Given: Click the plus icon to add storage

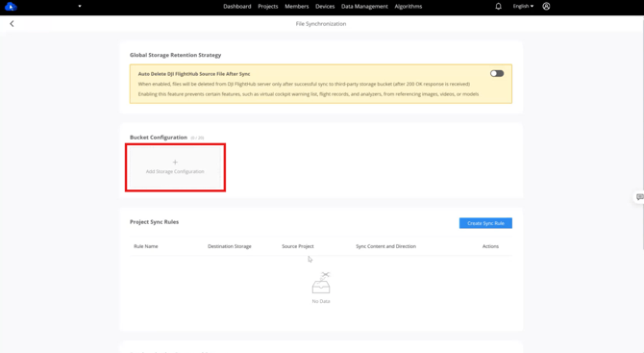Looking at the screenshot, I should [x=175, y=162].
